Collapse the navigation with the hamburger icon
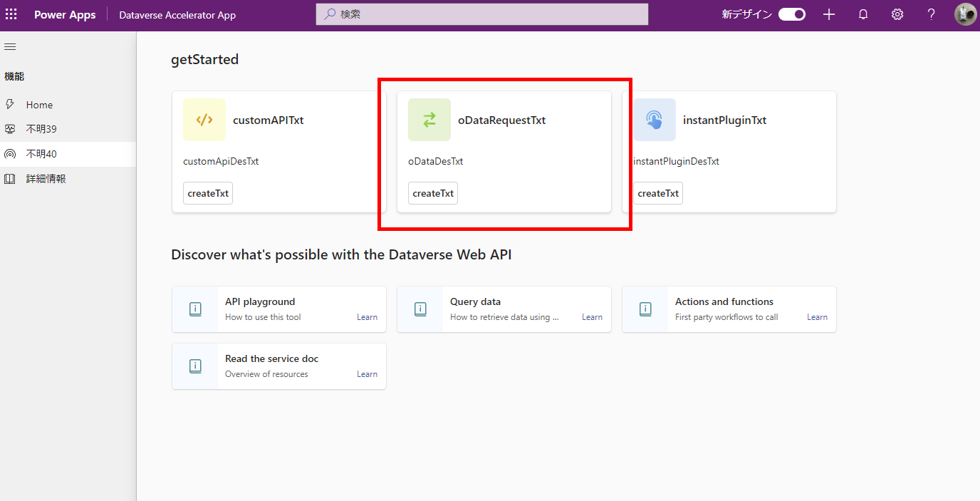The width and height of the screenshot is (980, 501). click(10, 46)
